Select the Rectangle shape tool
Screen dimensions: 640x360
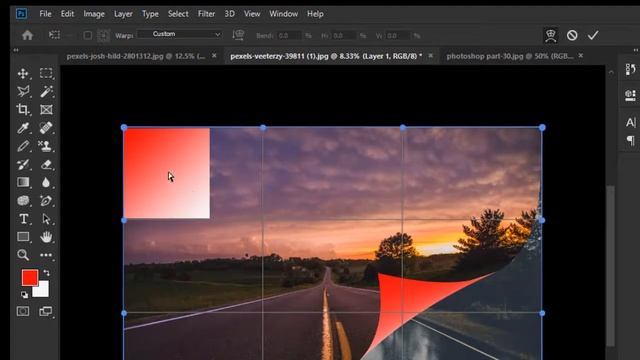pos(23,237)
